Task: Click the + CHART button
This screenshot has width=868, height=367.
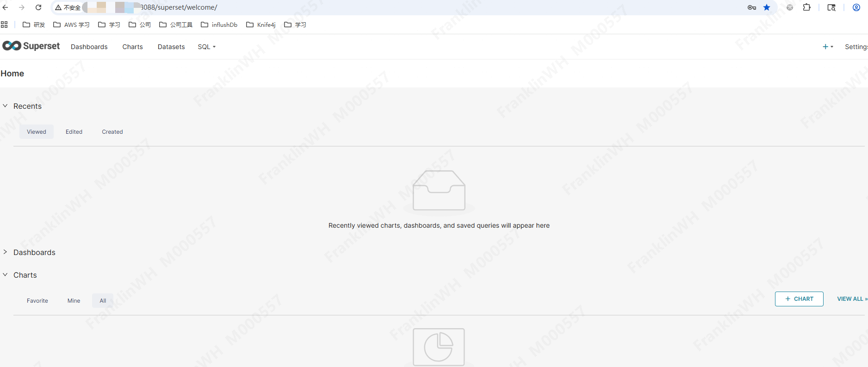Action: [799, 299]
